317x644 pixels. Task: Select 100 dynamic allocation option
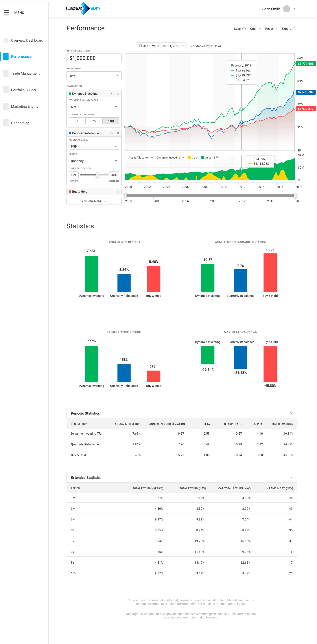(111, 121)
